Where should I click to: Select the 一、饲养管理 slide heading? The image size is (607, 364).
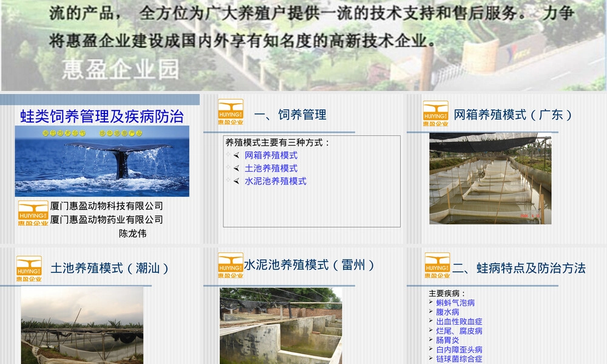pos(290,115)
